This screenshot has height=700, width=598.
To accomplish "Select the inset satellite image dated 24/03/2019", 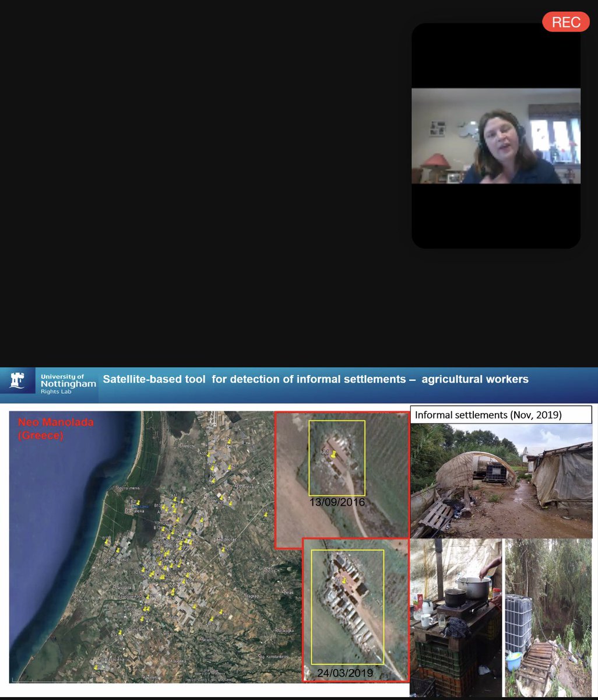I will pyautogui.click(x=356, y=609).
